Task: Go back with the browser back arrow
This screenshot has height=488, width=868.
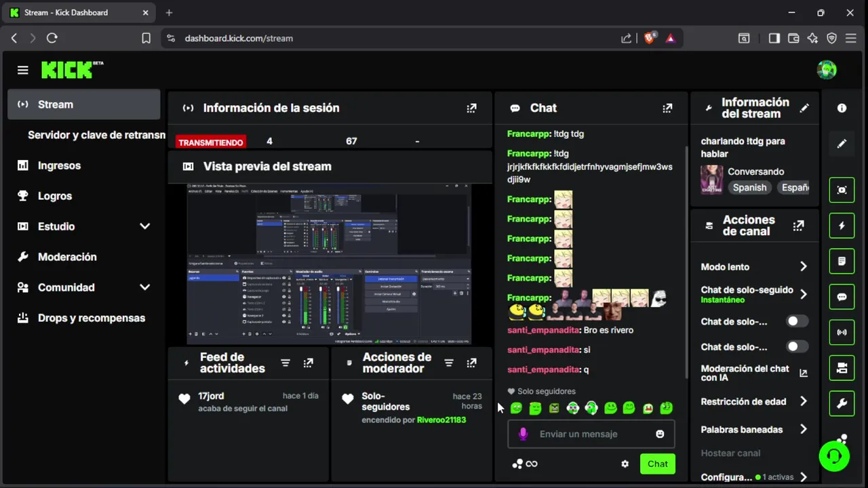Action: 14,38
